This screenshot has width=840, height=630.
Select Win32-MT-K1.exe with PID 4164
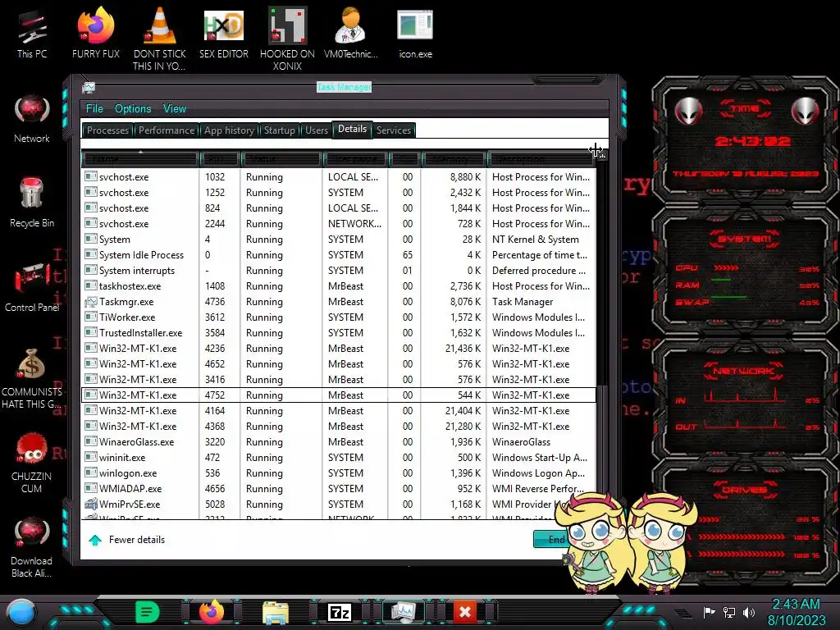click(x=339, y=411)
